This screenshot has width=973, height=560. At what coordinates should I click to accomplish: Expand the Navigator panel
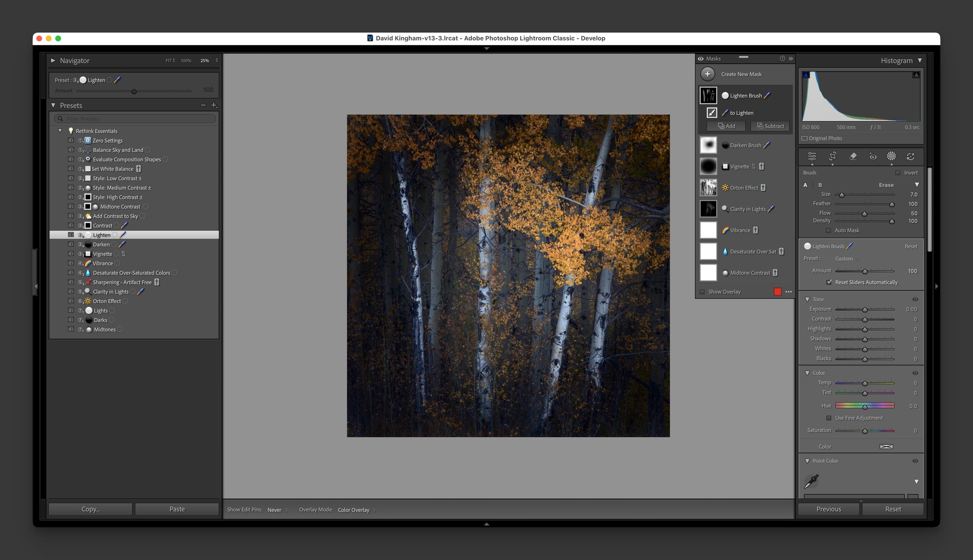[x=53, y=60]
